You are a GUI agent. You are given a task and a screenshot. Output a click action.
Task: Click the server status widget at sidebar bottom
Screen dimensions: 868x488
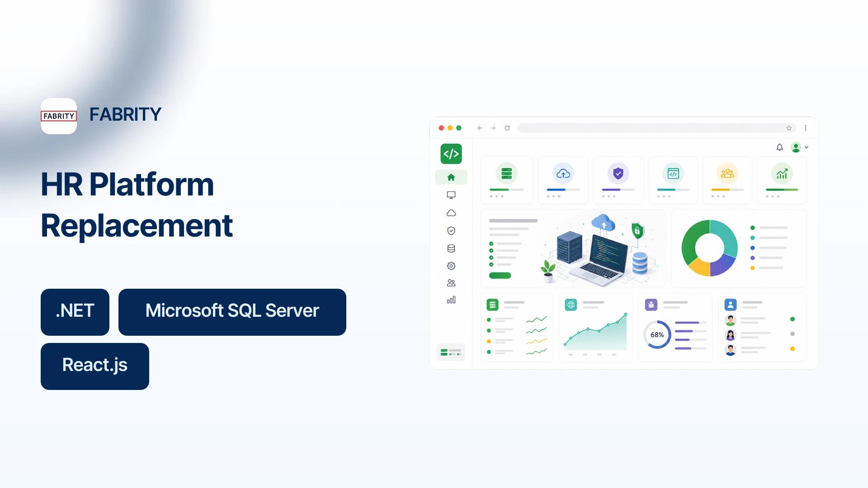tap(451, 352)
